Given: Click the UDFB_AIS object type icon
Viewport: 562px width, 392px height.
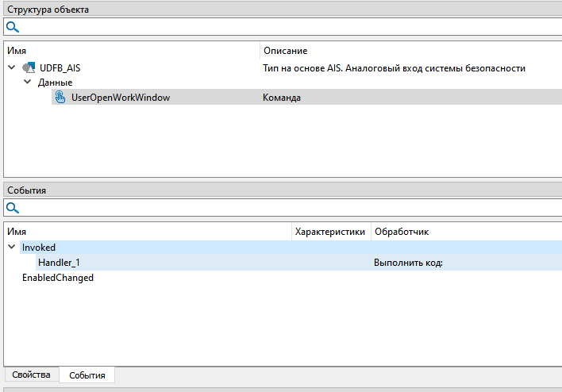Looking at the screenshot, I should (29, 68).
